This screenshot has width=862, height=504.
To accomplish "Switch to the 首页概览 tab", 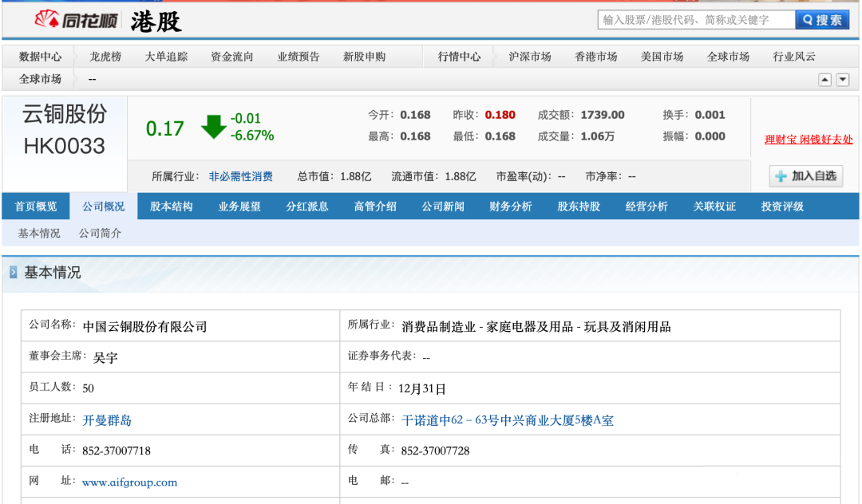I will (x=35, y=206).
